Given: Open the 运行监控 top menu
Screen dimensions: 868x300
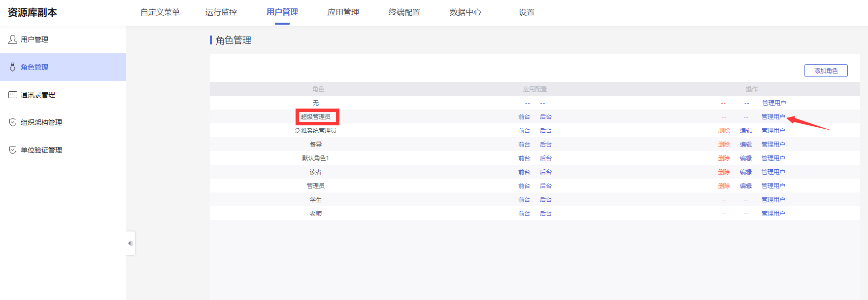Looking at the screenshot, I should click(x=221, y=12).
